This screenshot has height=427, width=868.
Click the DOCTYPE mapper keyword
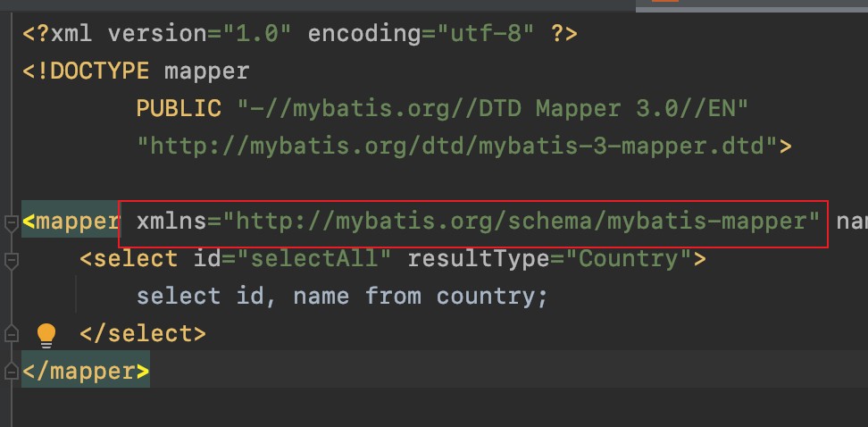[136, 71]
